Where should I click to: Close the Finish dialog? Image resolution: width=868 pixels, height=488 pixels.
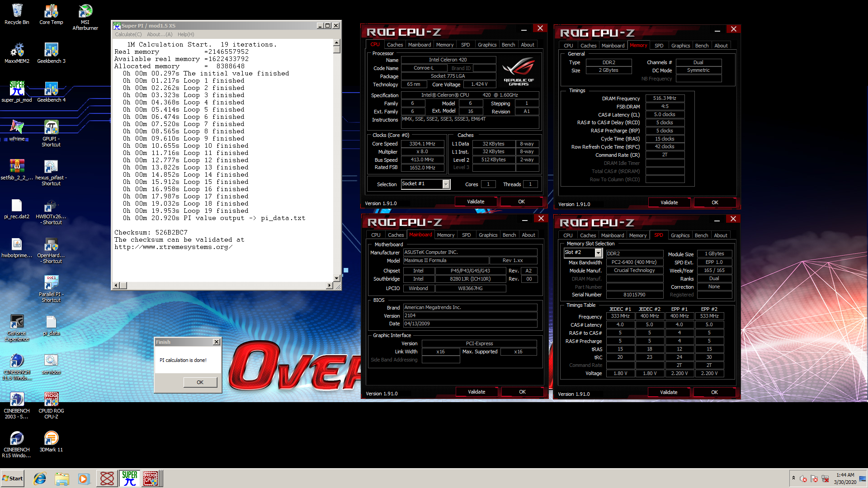[x=217, y=342]
